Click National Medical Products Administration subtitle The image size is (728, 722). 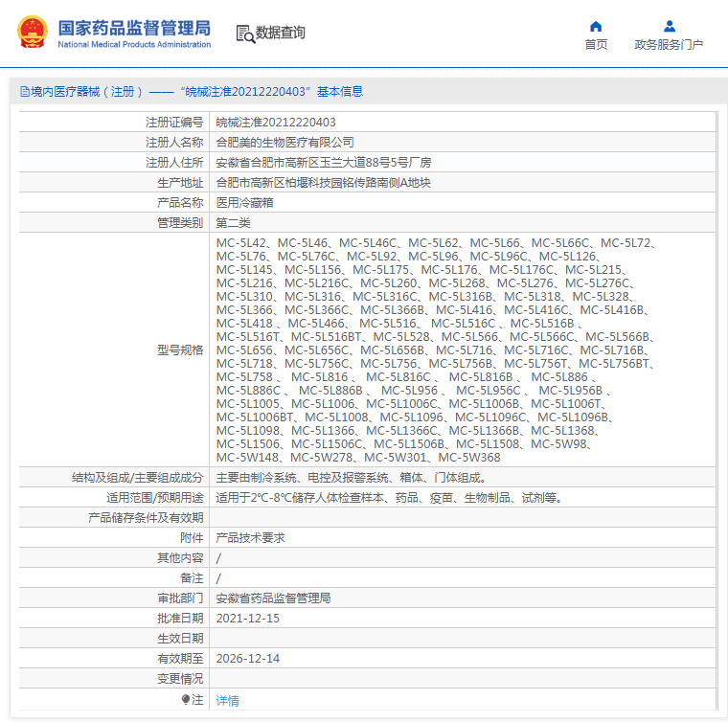point(134,45)
